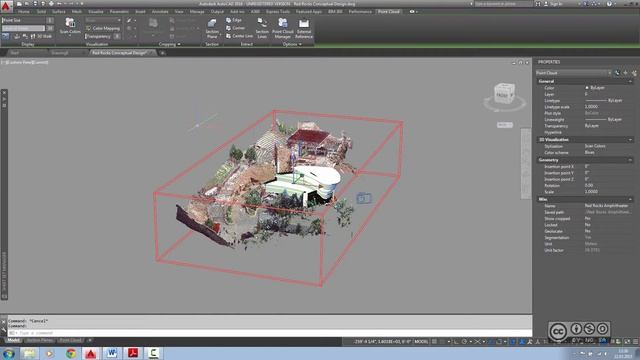This screenshot has width=640, height=360.
Task: Click the Color ByLayer swatch property
Action: (587, 88)
